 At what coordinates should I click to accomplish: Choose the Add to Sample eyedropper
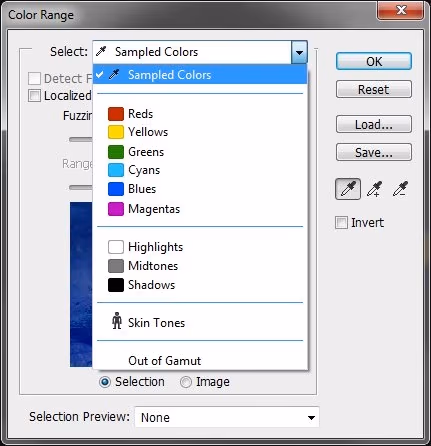click(x=374, y=189)
